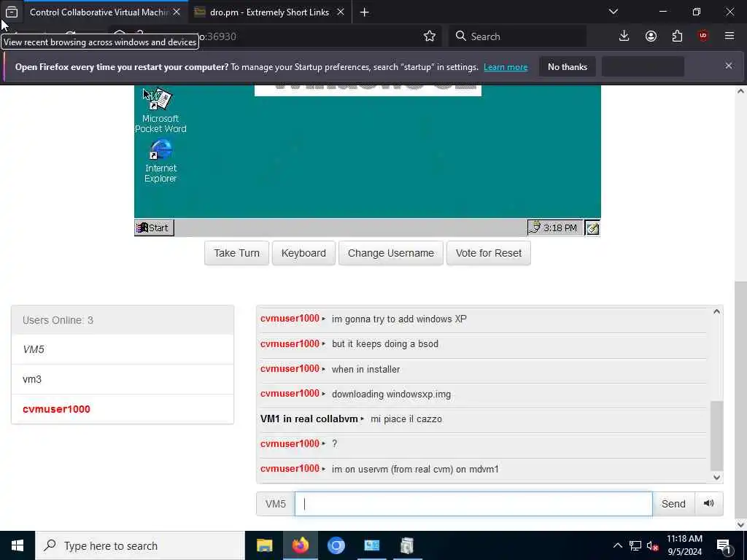Expand the list all tabs dropdown
The height and width of the screenshot is (560, 747).
[x=613, y=12]
